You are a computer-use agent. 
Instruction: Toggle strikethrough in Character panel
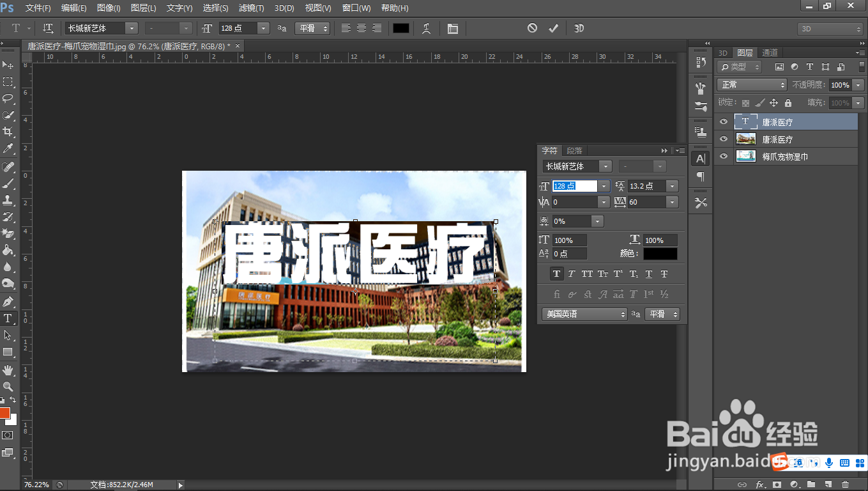point(664,274)
